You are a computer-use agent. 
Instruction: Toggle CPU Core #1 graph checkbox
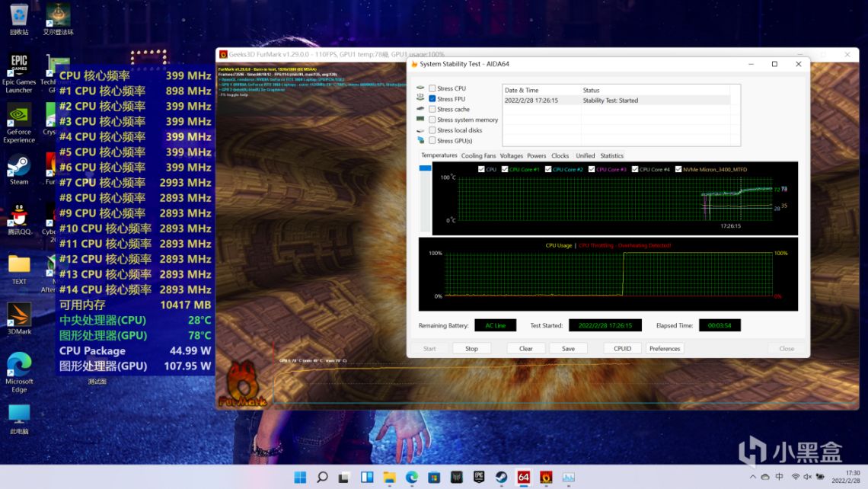coord(505,169)
